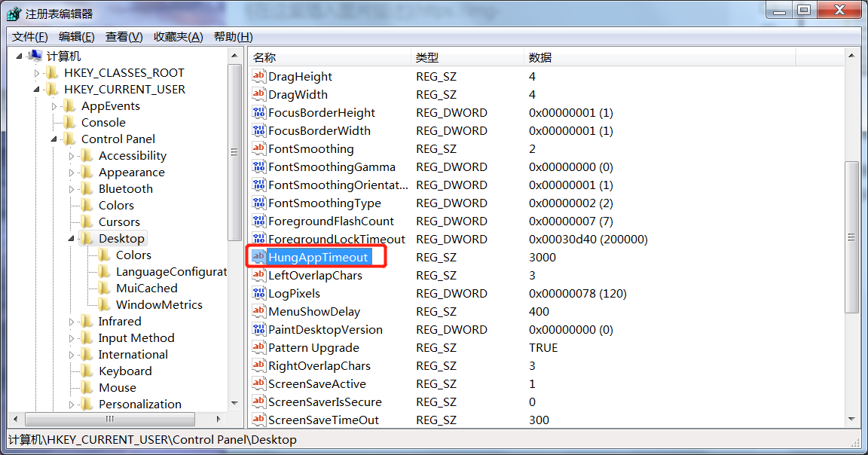Select the ScreenSaverIsSecure value
868x455 pixels.
point(325,402)
